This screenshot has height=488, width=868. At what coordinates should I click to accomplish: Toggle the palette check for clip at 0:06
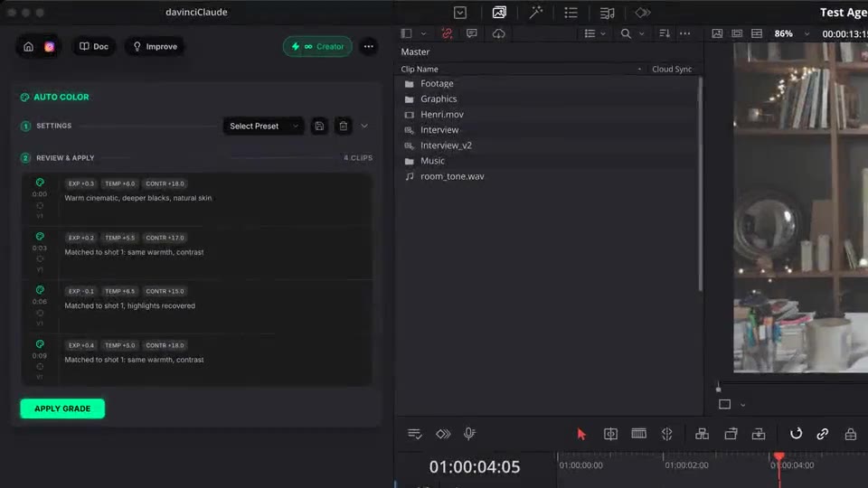pos(40,290)
